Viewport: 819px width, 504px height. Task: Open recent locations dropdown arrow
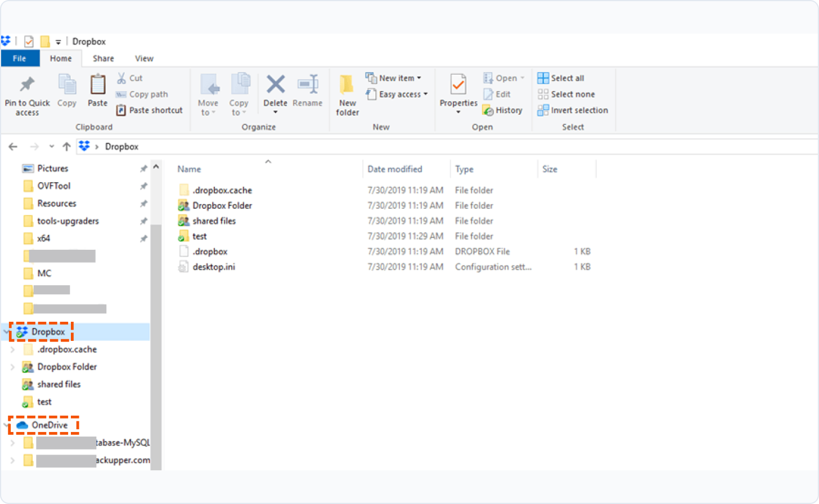(x=51, y=147)
